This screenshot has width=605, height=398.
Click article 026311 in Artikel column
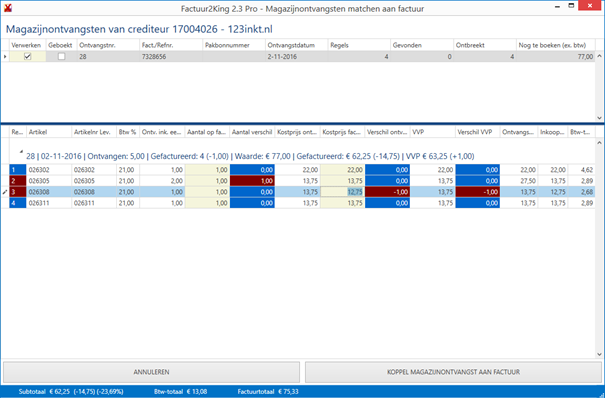click(x=49, y=203)
